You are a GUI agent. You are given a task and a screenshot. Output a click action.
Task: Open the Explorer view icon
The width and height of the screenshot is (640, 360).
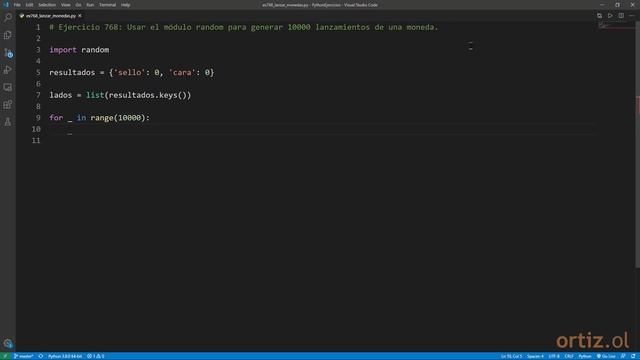click(x=8, y=35)
